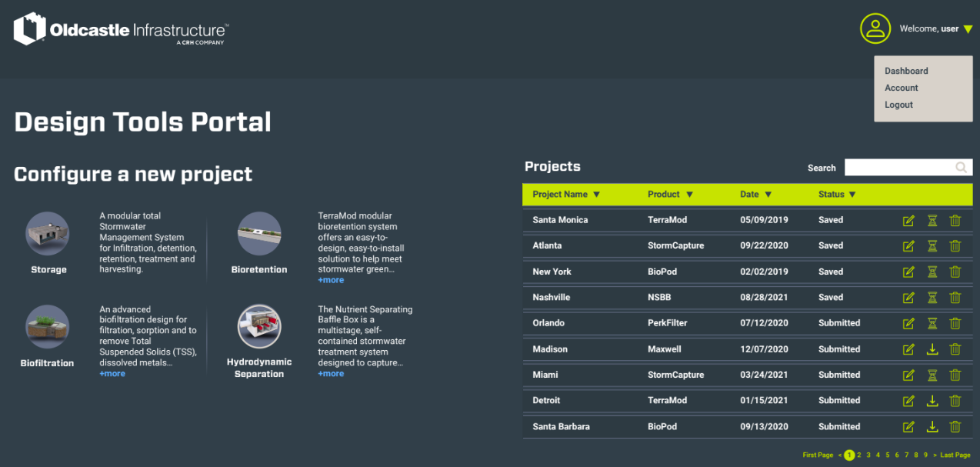Image resolution: width=980 pixels, height=467 pixels.
Task: Collapse the Welcome user dropdown arrow
Action: click(x=968, y=29)
